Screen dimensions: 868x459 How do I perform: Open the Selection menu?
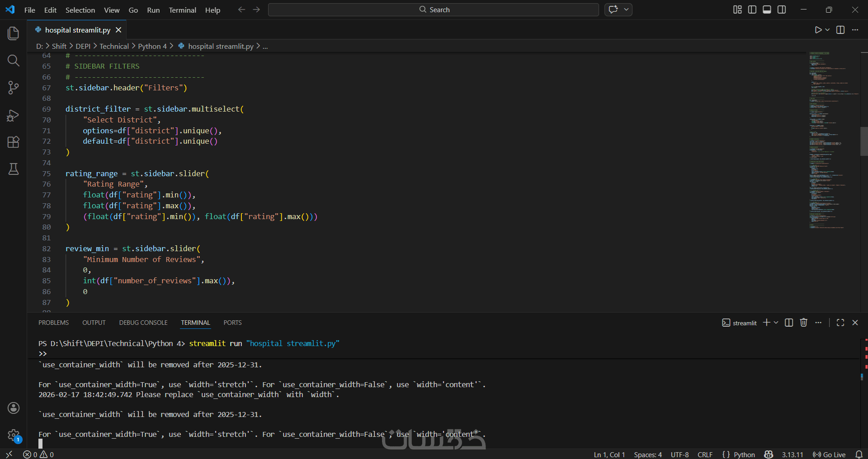80,10
